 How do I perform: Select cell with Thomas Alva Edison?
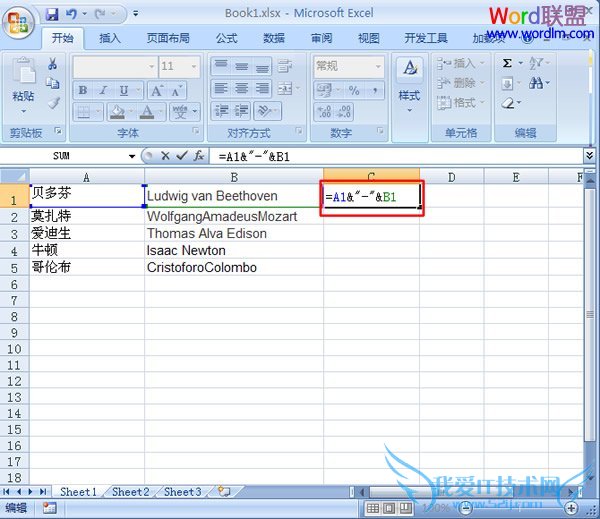(234, 233)
